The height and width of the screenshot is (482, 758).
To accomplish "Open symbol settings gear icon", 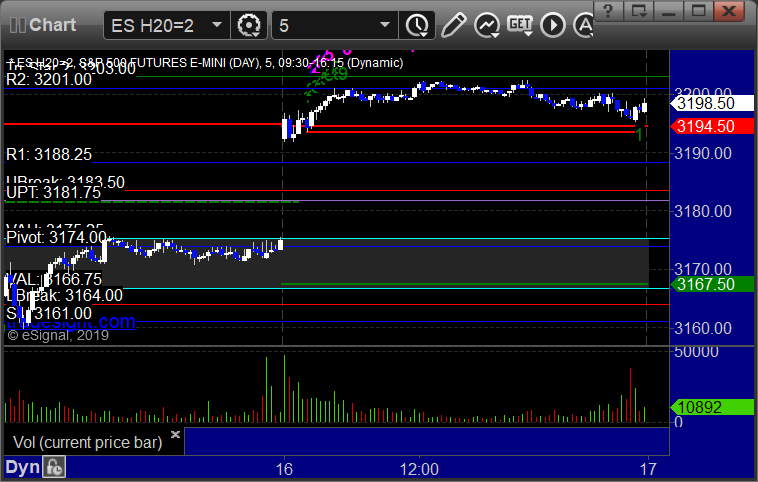I will [x=248, y=25].
